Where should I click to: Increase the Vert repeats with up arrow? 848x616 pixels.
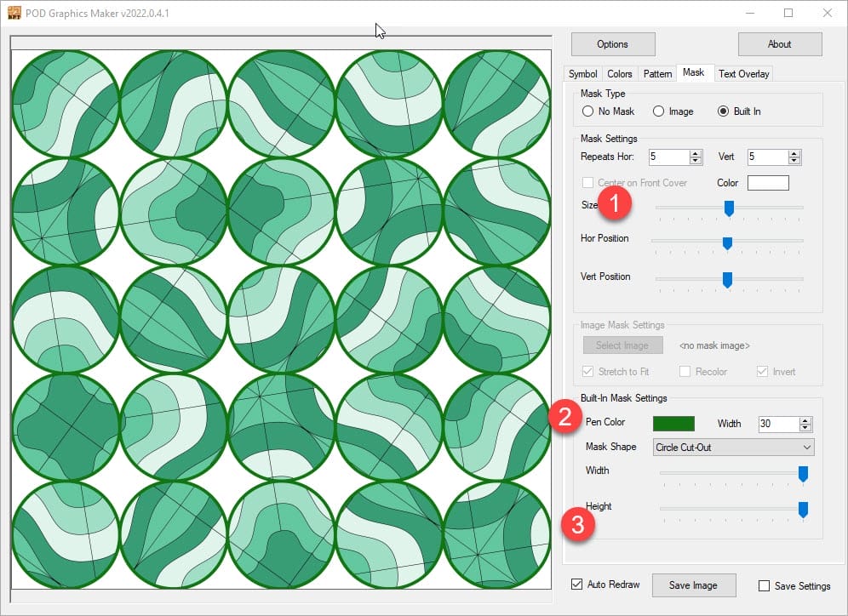pos(794,153)
